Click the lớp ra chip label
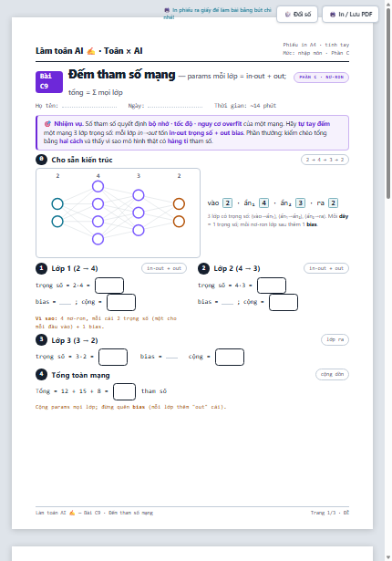The height and width of the screenshot is (561, 392). tap(335, 339)
